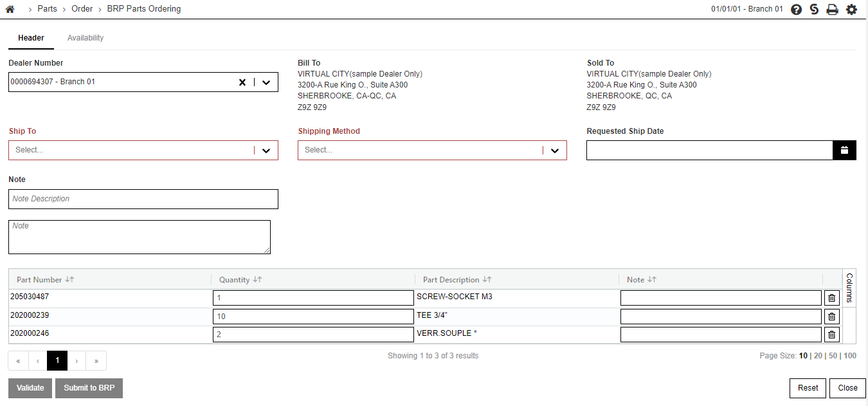Edit quantity for part 202000239
Viewport: 868px width, 406px height.
pyautogui.click(x=313, y=317)
